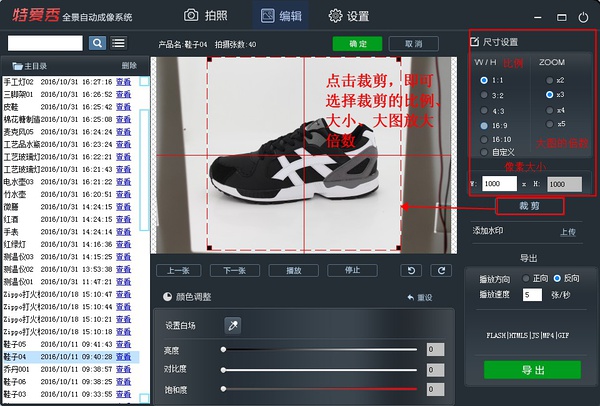Click the 重设 reset arrow icon

pos(411,297)
